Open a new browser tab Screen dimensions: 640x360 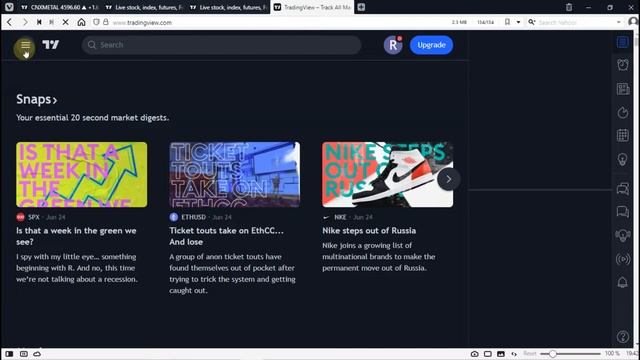point(361,7)
